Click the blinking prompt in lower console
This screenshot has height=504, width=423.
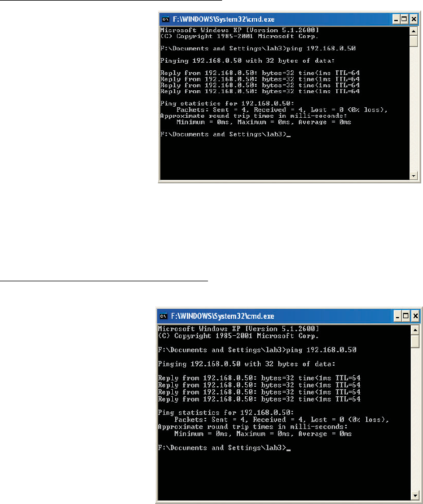click(x=288, y=449)
